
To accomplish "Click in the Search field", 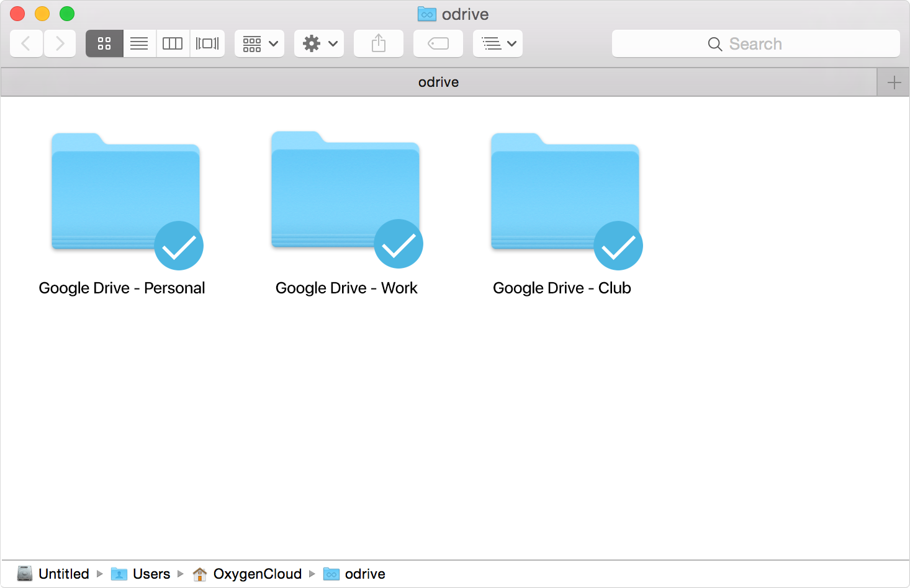I will tap(755, 43).
